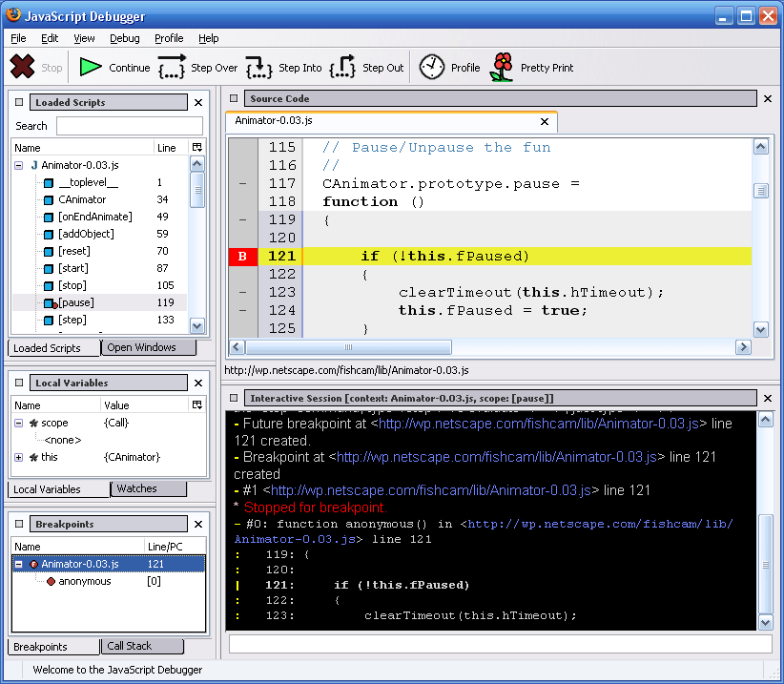The width and height of the screenshot is (784, 684).
Task: Activate Pretty Print with the flower icon
Action: pos(501,67)
